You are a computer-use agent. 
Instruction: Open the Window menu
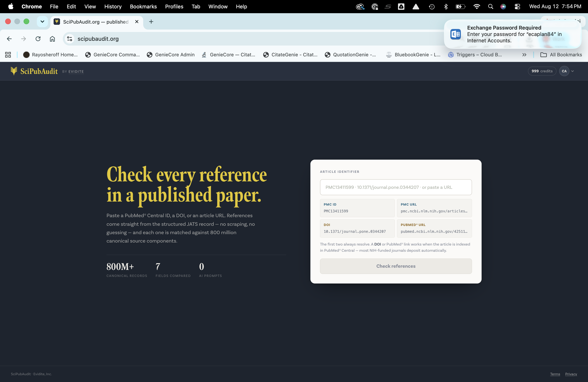tap(218, 6)
